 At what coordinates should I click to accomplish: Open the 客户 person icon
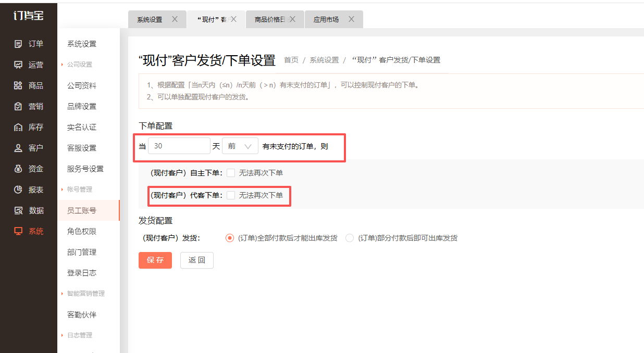coord(19,148)
